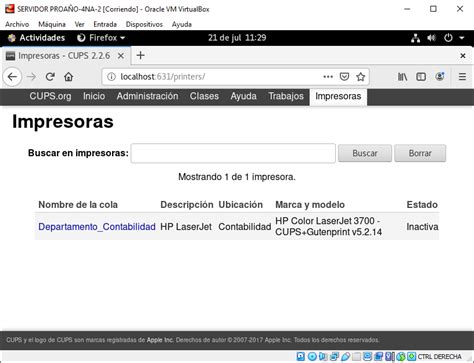The image size is (474, 363).
Task: Bookmark this page with star icon
Action: (x=360, y=77)
